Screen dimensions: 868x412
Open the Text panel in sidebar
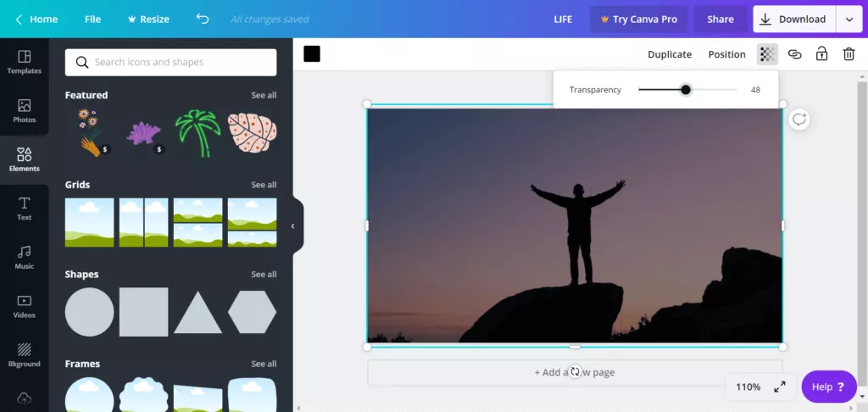click(x=24, y=209)
